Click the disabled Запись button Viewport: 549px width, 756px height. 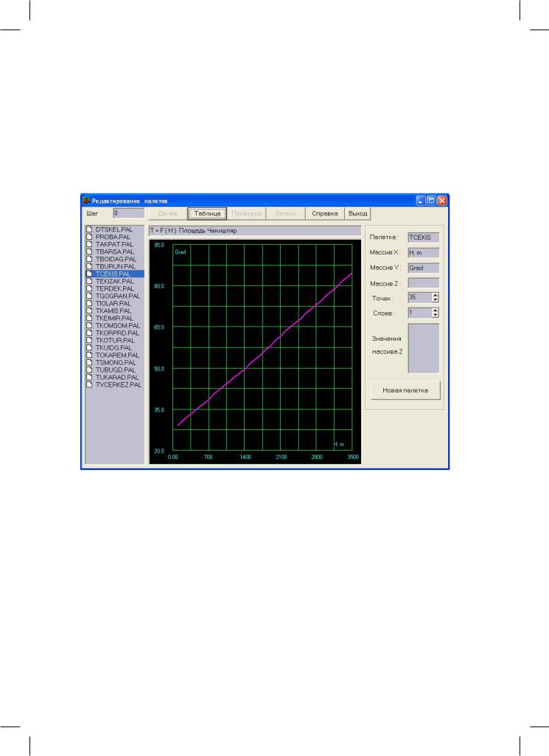tap(286, 213)
